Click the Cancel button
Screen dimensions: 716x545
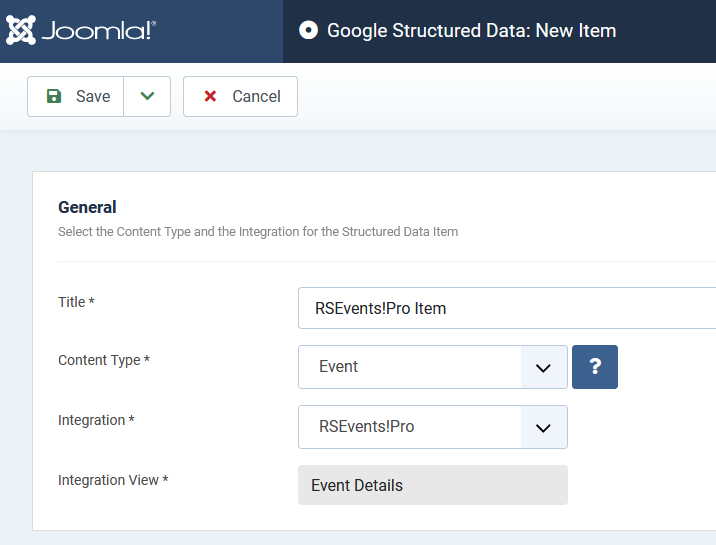click(x=240, y=96)
